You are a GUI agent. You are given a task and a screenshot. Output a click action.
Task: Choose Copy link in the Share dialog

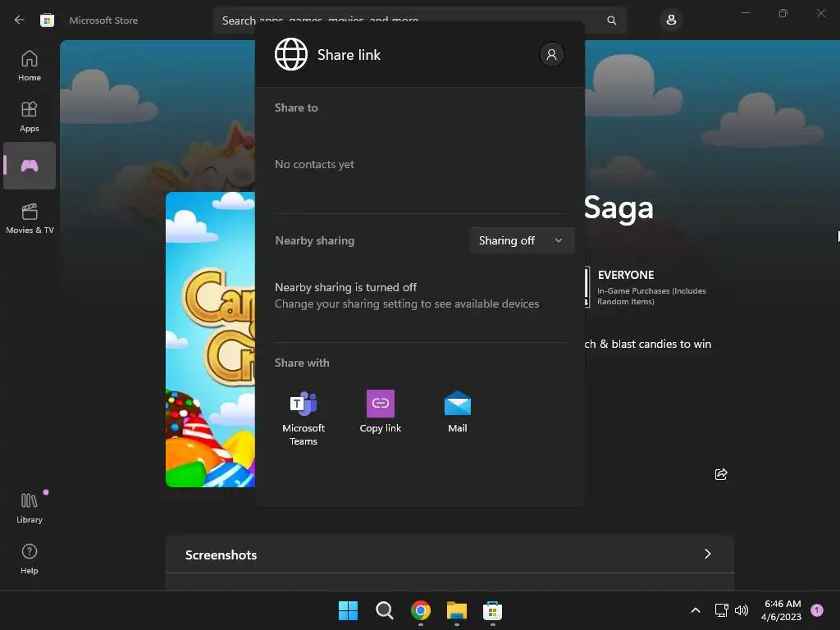tap(381, 412)
